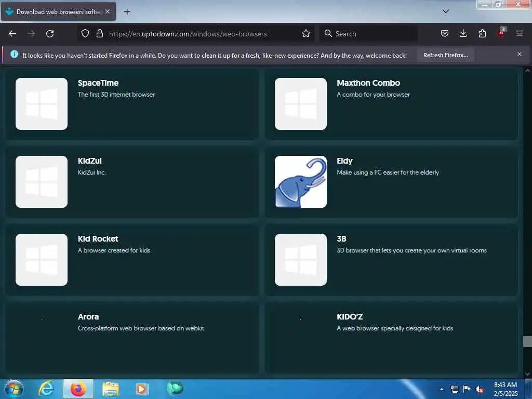532x399 pixels.
Task: Open the Kid Rocket app thumbnail
Action: click(42, 260)
